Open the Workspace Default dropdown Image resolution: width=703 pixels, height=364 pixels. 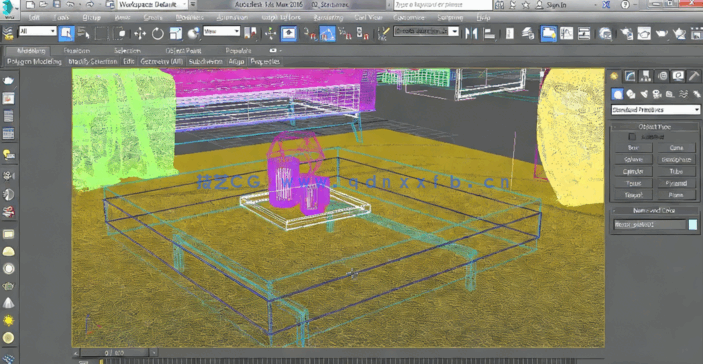(x=152, y=4)
